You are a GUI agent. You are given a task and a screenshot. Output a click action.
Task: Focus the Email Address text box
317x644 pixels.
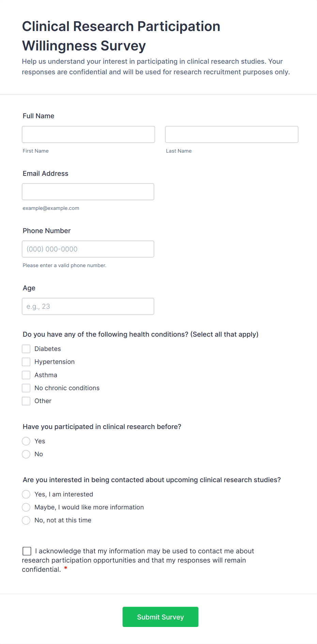click(x=88, y=192)
